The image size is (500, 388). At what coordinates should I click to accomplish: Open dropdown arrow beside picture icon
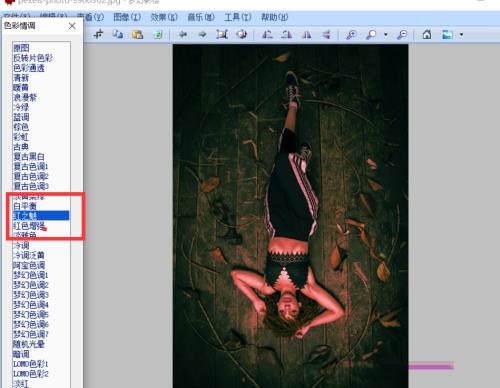461,34
